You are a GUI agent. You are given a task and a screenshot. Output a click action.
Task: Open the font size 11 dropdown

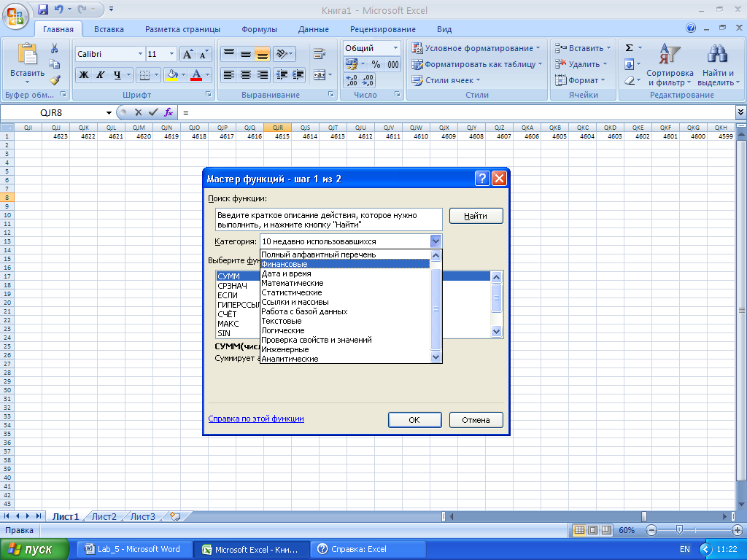[171, 54]
